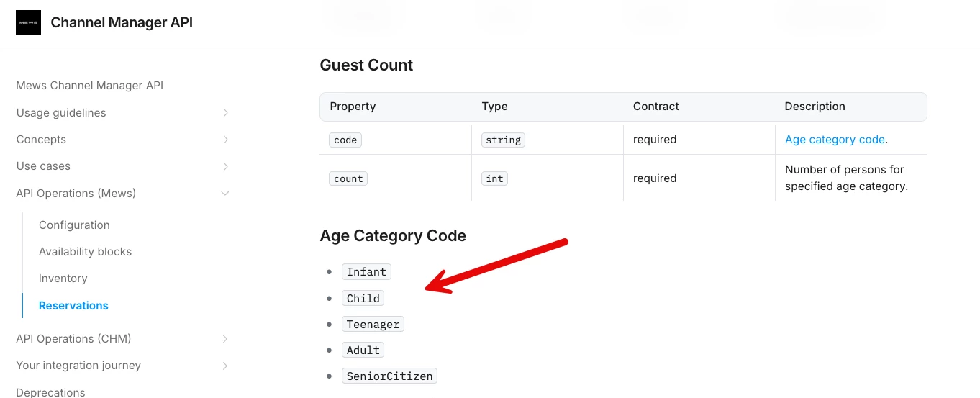The height and width of the screenshot is (398, 980).
Task: Click the Usage guidelines sidebar label
Action: (61, 113)
